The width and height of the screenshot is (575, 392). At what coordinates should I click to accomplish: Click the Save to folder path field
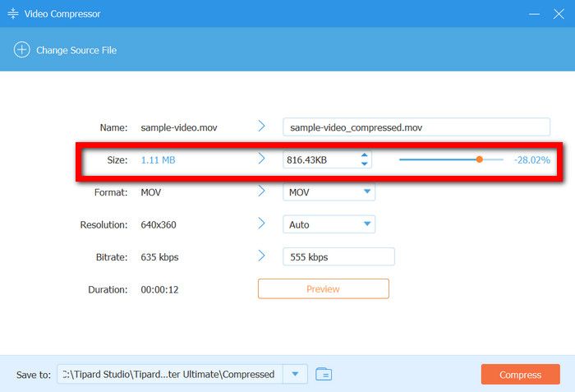click(169, 375)
